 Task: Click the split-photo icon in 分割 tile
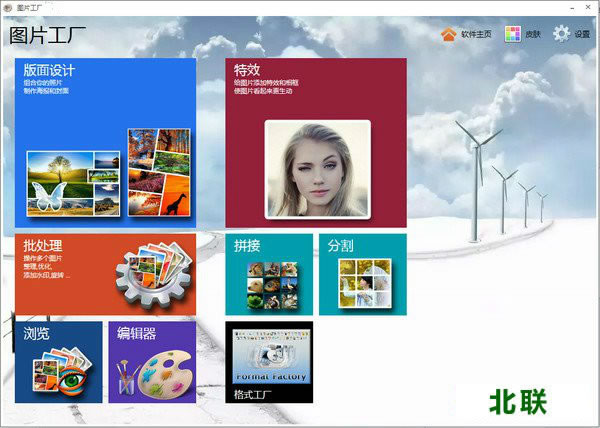click(x=363, y=284)
